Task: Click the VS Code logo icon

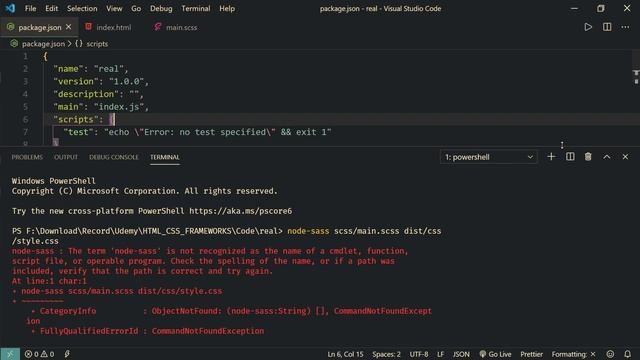Action: click(10, 8)
